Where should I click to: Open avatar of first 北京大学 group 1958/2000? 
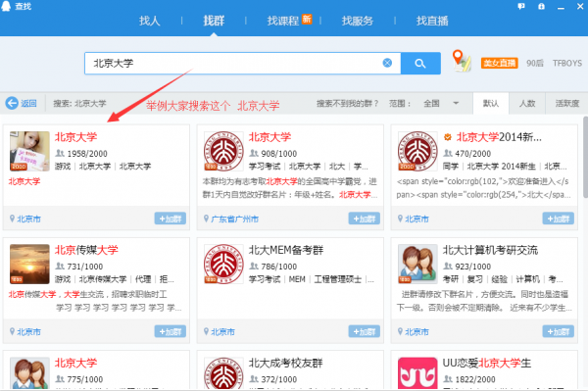click(29, 151)
